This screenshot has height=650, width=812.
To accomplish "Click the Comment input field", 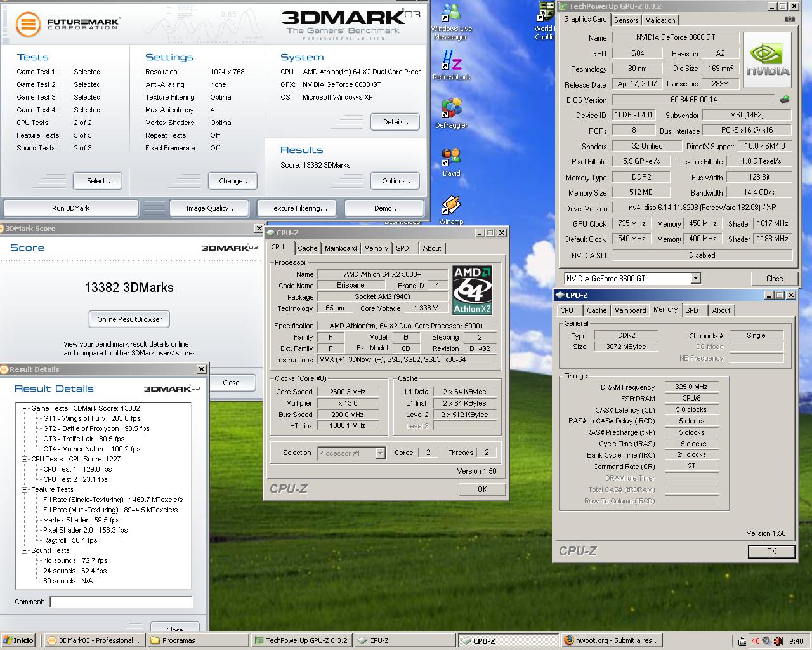I will pyautogui.click(x=121, y=602).
